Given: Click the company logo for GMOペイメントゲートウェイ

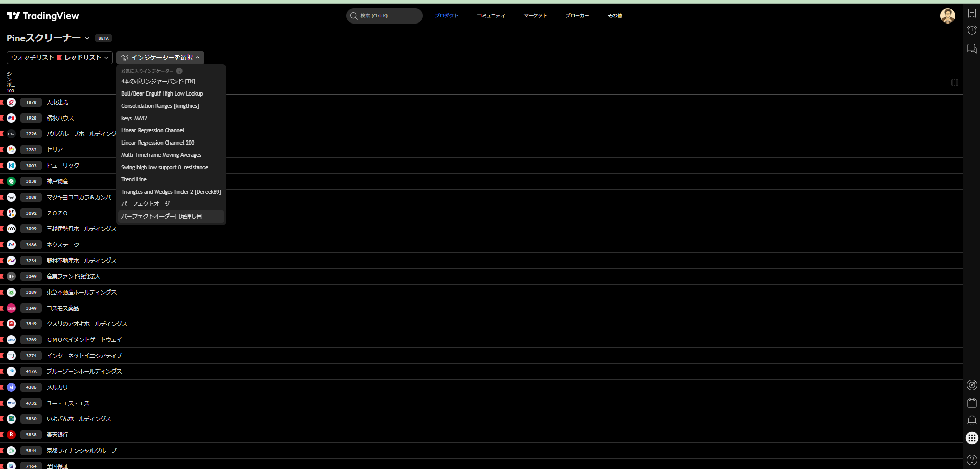Looking at the screenshot, I should pyautogui.click(x=11, y=340).
